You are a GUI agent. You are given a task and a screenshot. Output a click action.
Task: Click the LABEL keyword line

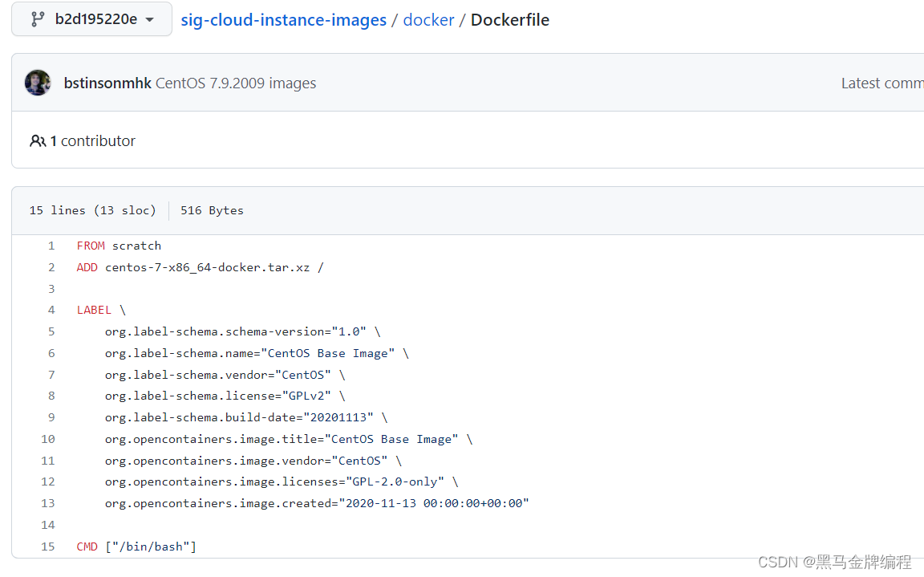coord(101,310)
